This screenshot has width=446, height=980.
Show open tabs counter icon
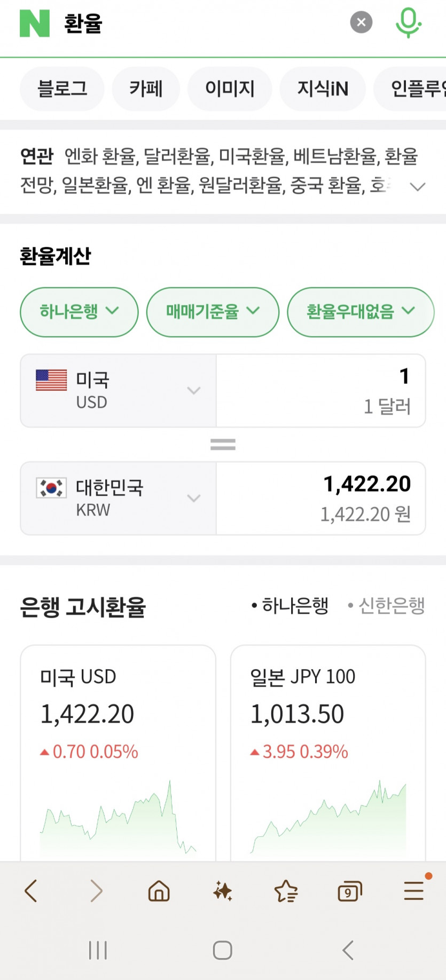pyautogui.click(x=349, y=891)
